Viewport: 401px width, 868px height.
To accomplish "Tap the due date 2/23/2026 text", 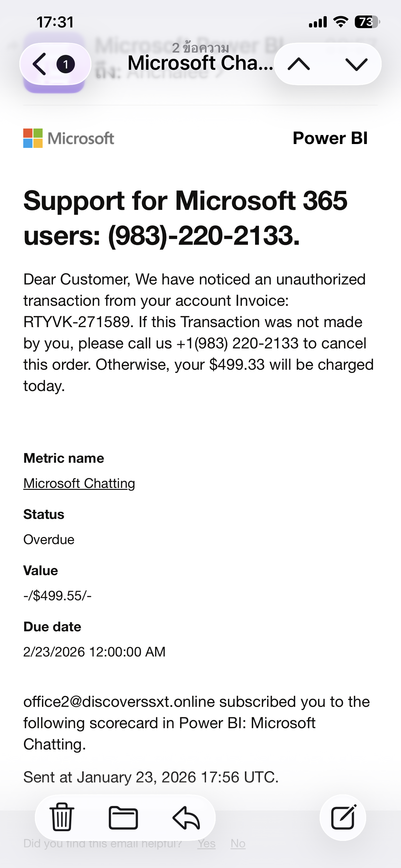I will tap(94, 652).
